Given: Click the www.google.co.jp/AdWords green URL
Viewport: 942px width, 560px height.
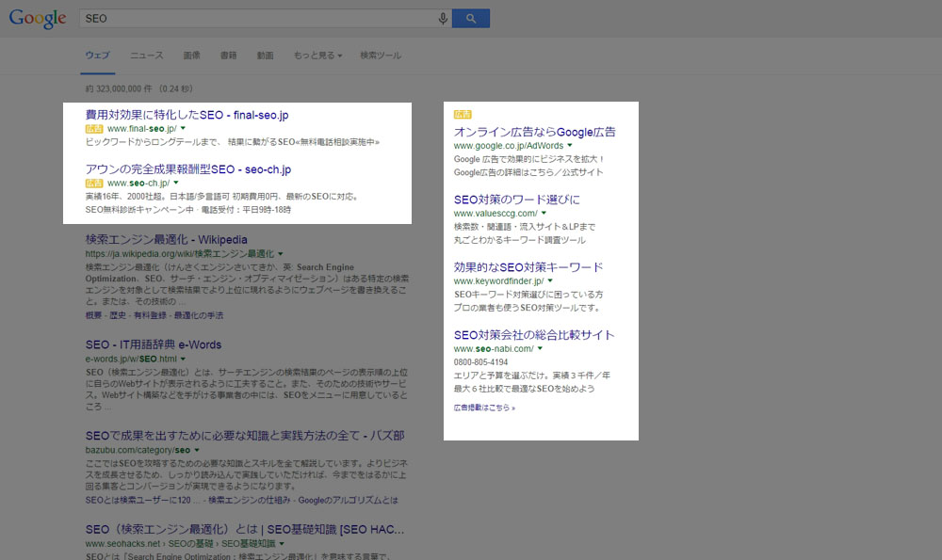Looking at the screenshot, I should 509,146.
